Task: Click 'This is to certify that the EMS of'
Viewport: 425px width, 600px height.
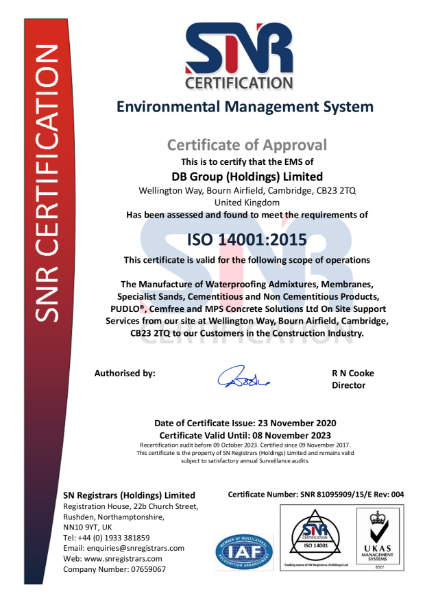Action: [x=247, y=162]
